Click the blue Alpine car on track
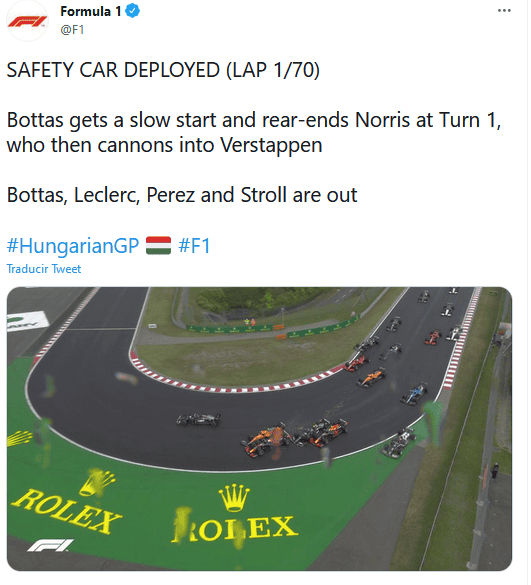This screenshot has width=531, height=585. click(414, 394)
